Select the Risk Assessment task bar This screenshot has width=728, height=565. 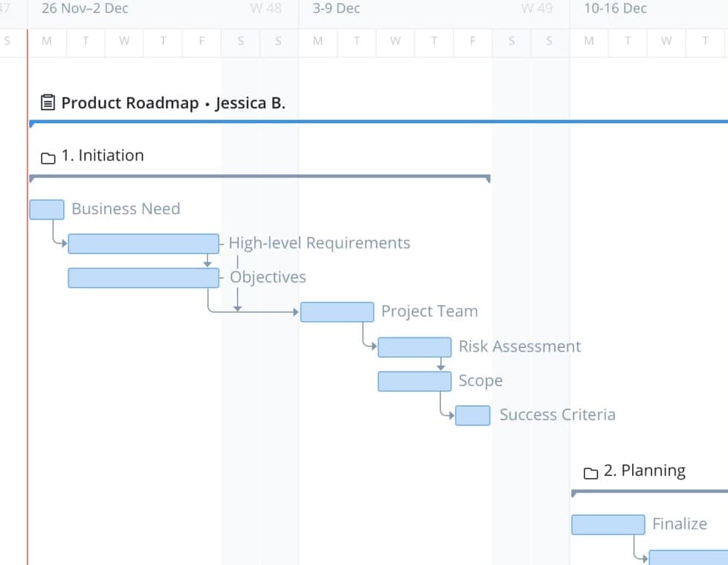[x=415, y=347]
